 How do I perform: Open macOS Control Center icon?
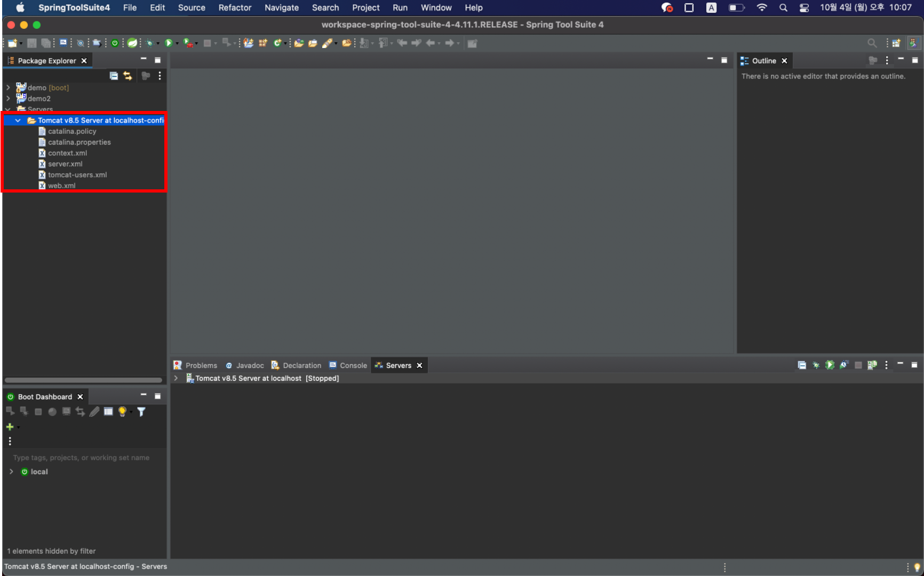[804, 7]
